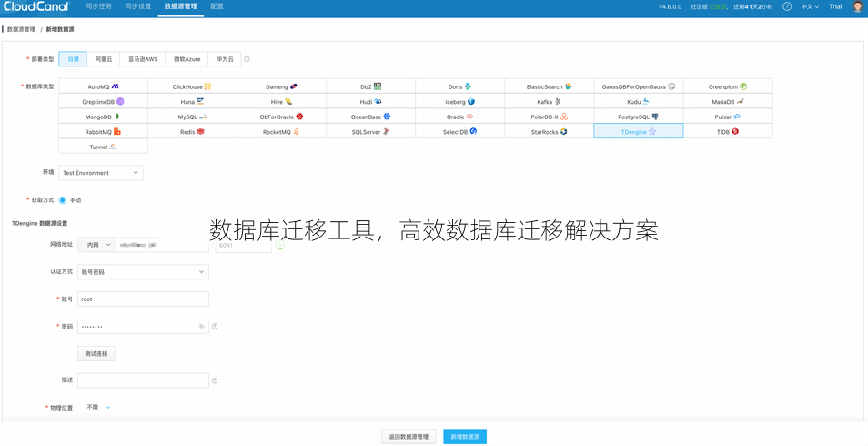Open help icon in top bar
The image size is (868, 446).
point(787,6)
